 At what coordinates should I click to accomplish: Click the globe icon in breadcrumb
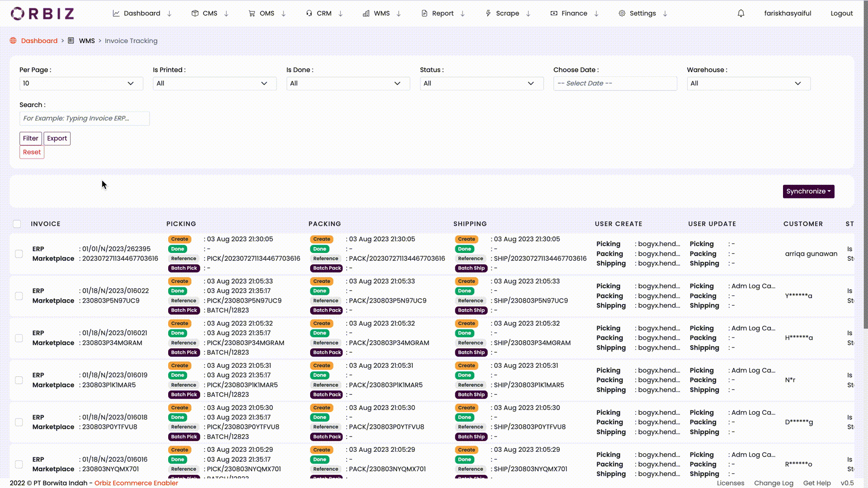pyautogui.click(x=13, y=41)
